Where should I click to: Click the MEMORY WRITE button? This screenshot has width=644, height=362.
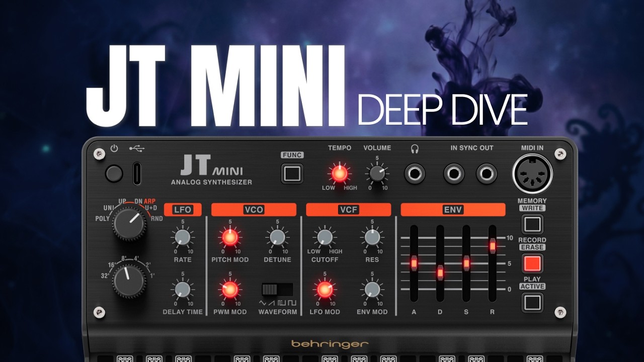pos(532,224)
